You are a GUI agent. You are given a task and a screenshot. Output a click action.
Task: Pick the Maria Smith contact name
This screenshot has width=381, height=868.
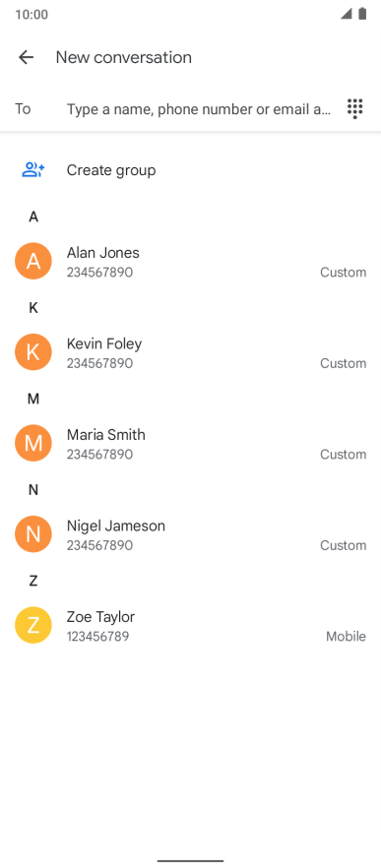click(105, 435)
